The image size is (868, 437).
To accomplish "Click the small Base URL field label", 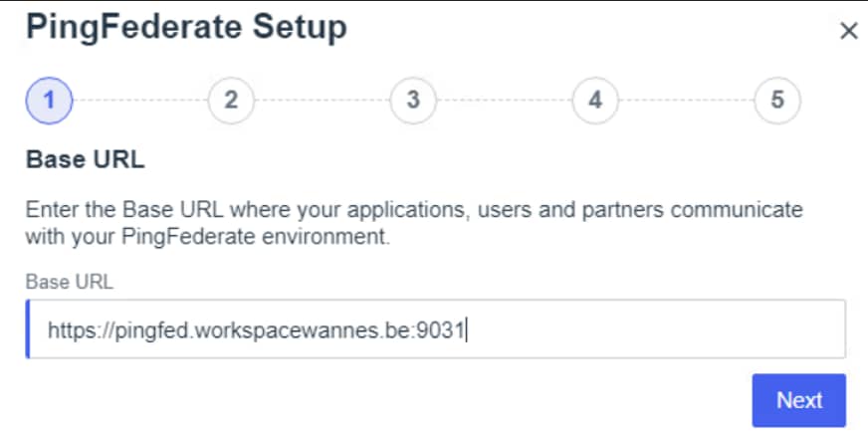I will click(x=70, y=282).
